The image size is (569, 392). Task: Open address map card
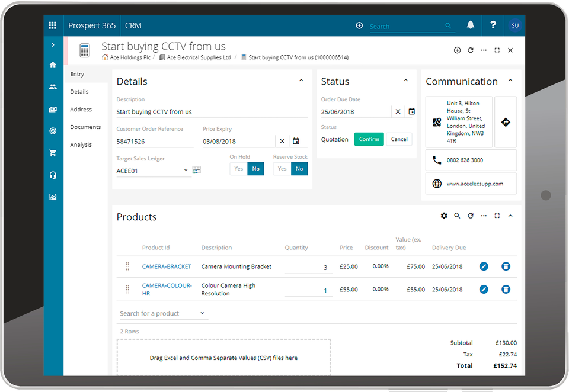[459, 122]
